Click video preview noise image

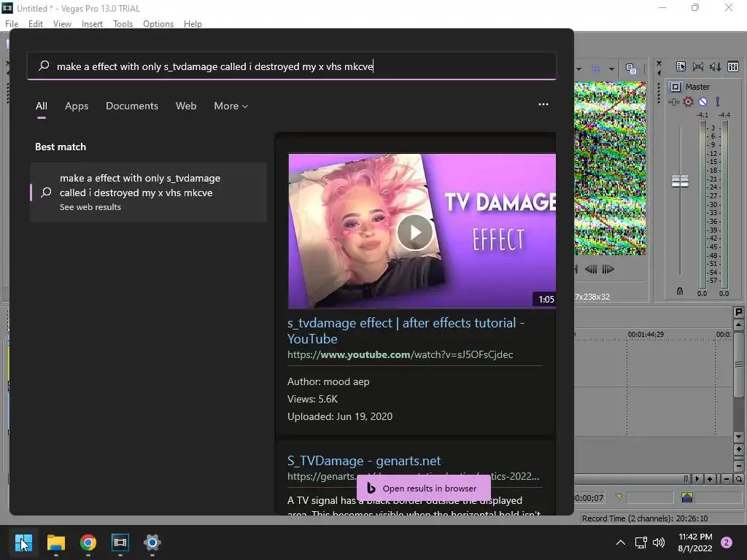610,168
